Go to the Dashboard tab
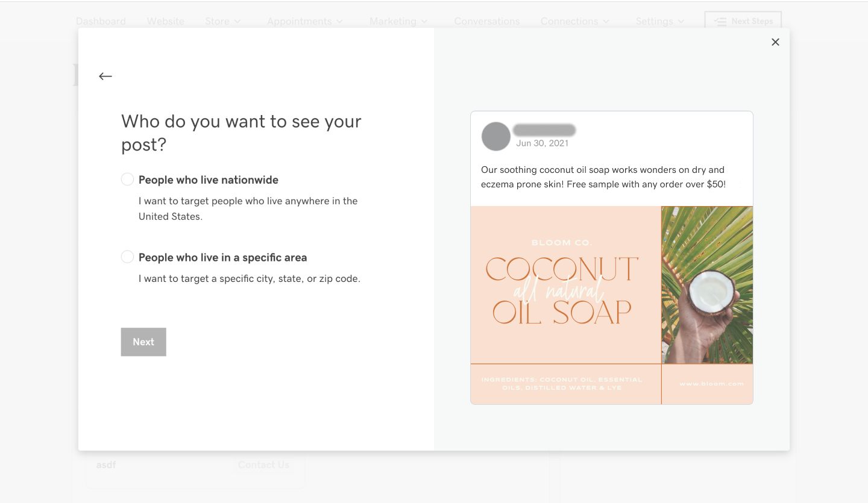 (x=101, y=21)
